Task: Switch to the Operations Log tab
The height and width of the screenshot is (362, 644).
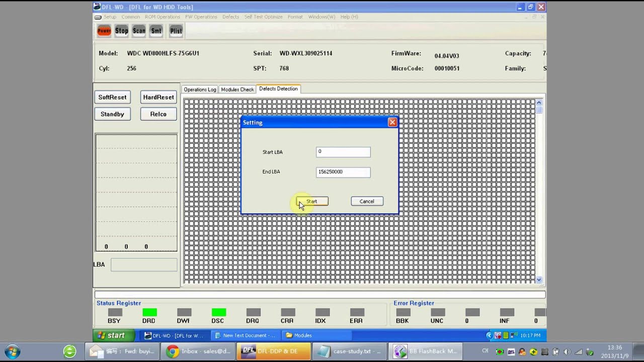Action: (200, 89)
